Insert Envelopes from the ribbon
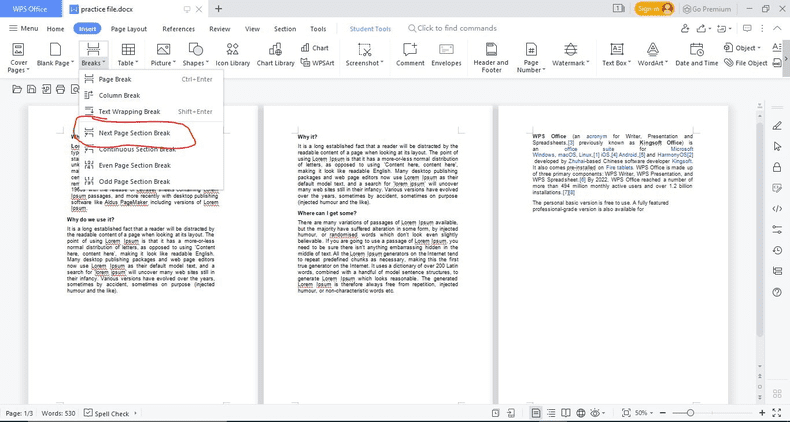 [446, 55]
